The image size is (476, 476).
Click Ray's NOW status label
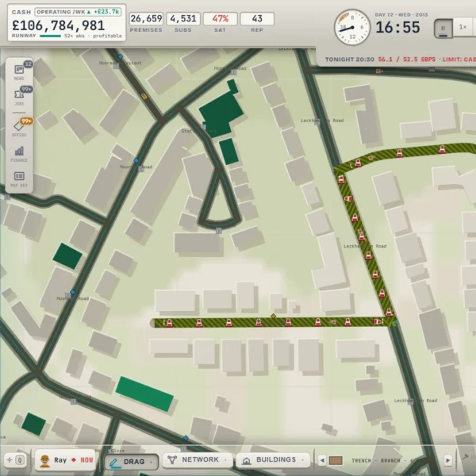tap(86, 460)
